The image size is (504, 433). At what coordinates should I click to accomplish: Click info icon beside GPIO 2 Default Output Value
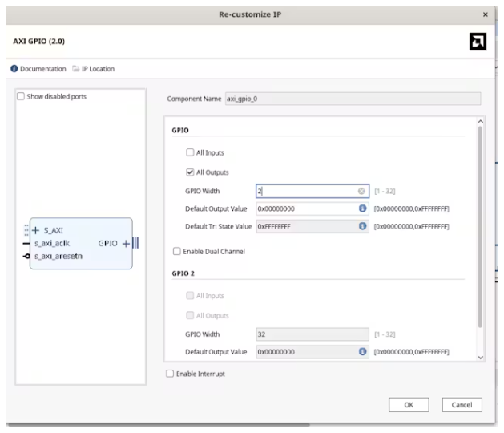pyautogui.click(x=361, y=352)
